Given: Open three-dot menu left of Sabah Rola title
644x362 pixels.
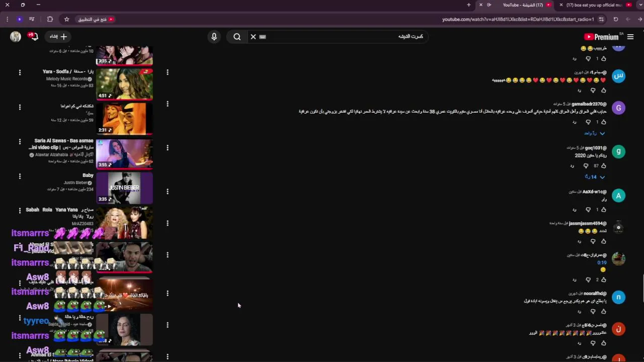Looking at the screenshot, I should point(20,211).
